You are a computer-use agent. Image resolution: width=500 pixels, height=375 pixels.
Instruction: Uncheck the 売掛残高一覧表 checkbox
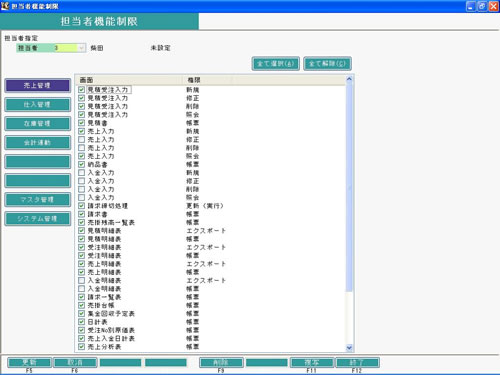[x=81, y=222]
